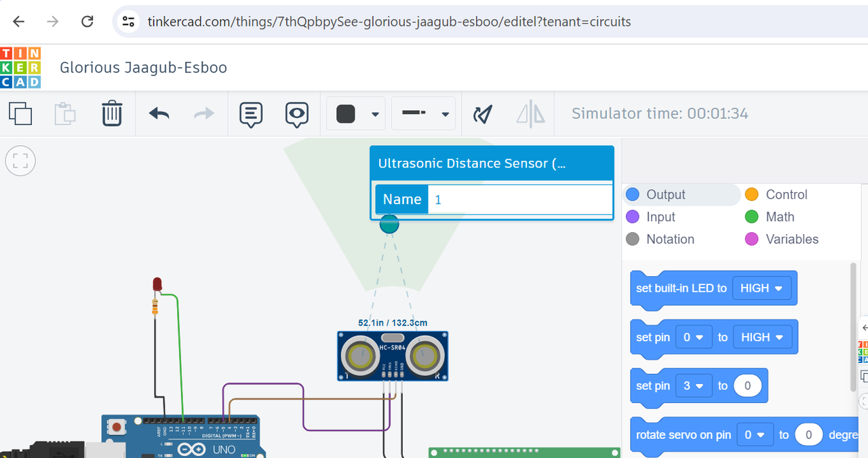Open site information icon in address bar
The height and width of the screenshot is (458, 868).
pyautogui.click(x=129, y=22)
